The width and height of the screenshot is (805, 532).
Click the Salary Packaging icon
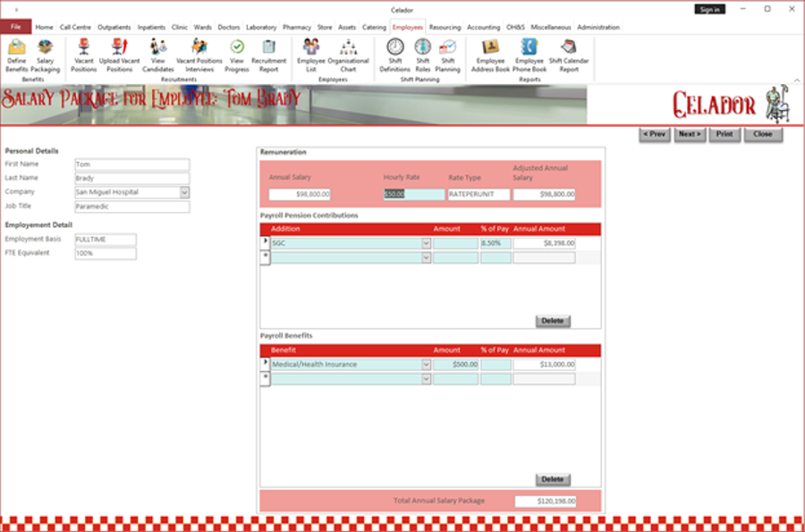tap(45, 55)
